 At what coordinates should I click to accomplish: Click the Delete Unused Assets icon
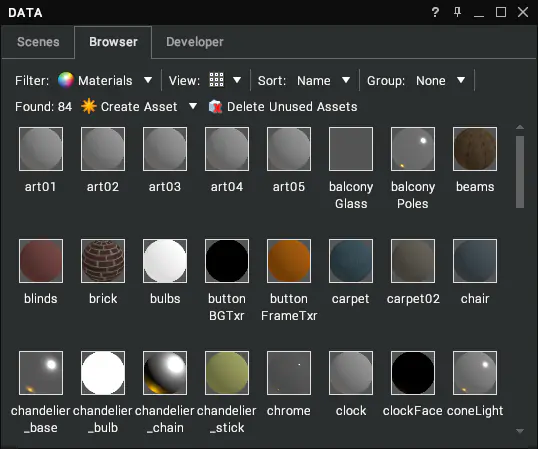coord(215,106)
